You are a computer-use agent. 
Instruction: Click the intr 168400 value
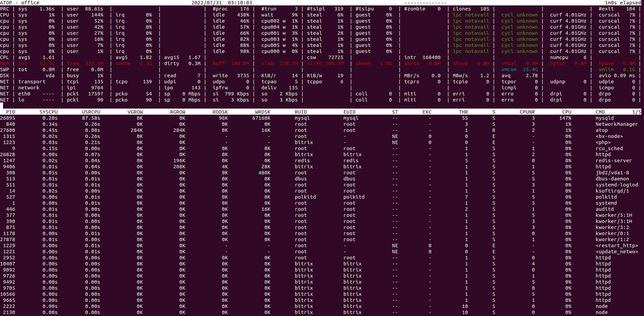point(422,57)
